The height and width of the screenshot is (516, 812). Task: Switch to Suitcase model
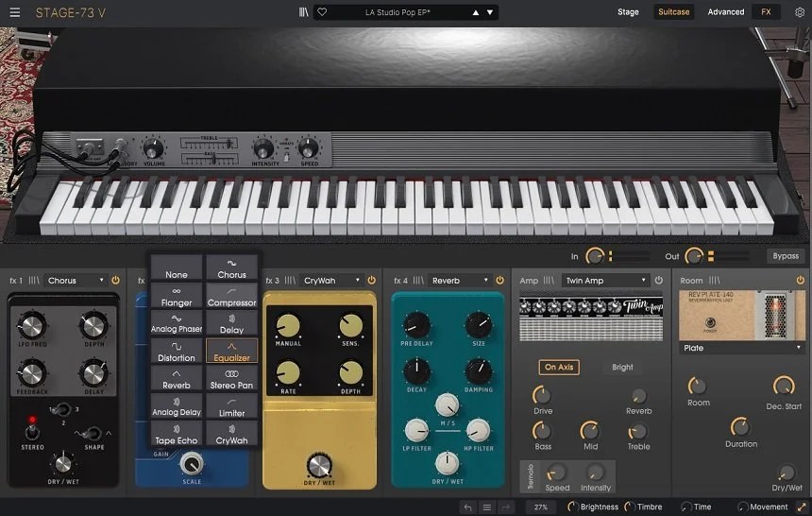(x=674, y=12)
